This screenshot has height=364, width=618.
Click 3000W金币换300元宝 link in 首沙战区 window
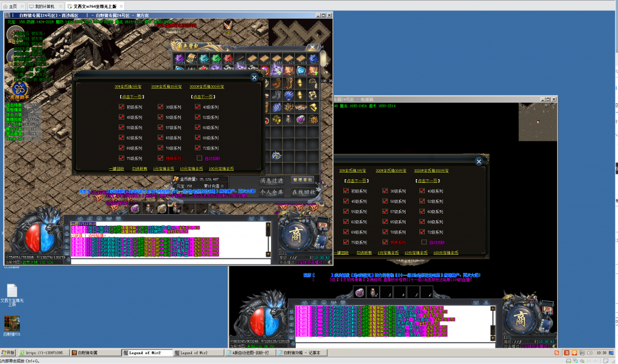pyautogui.click(x=206, y=86)
